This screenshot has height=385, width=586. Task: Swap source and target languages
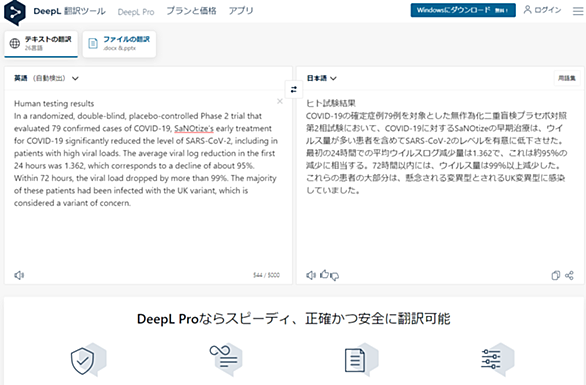(x=294, y=90)
